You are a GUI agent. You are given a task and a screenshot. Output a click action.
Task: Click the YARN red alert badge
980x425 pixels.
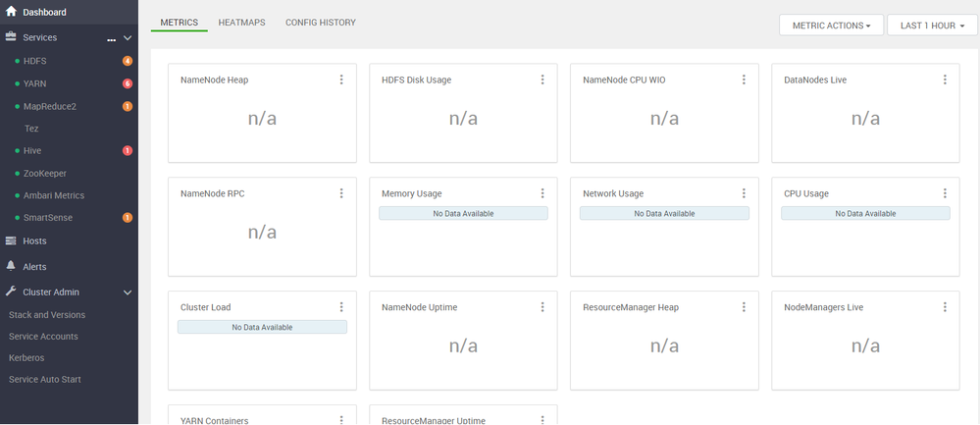128,83
